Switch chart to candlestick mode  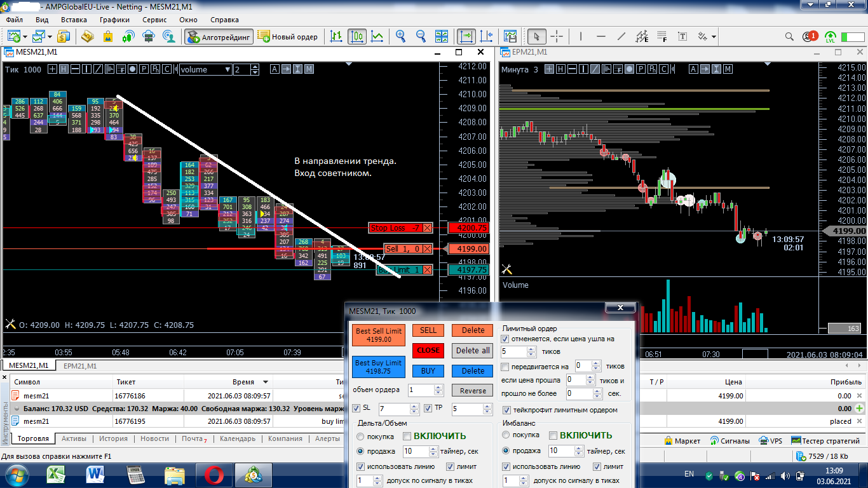[357, 36]
